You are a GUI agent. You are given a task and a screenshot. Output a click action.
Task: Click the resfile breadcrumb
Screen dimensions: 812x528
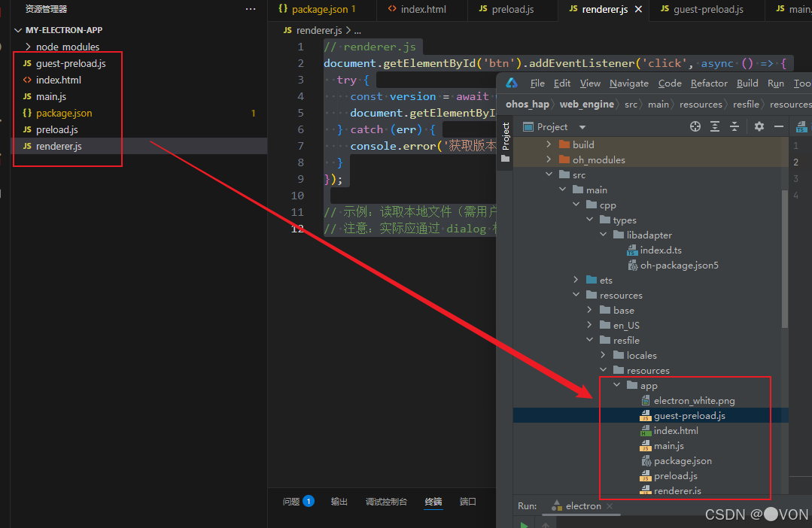click(x=746, y=104)
